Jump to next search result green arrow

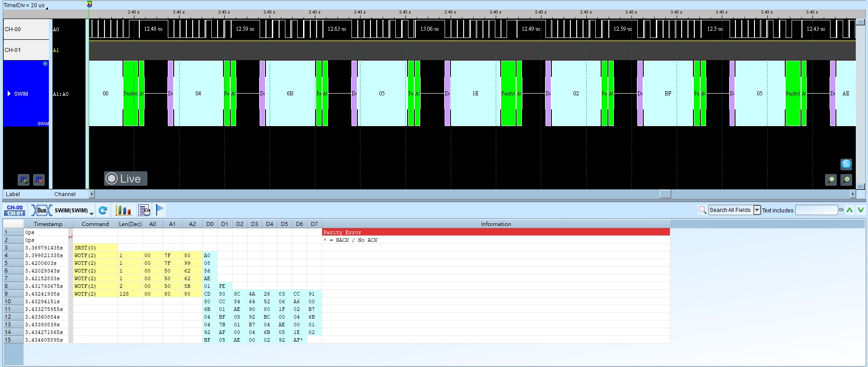tap(860, 210)
